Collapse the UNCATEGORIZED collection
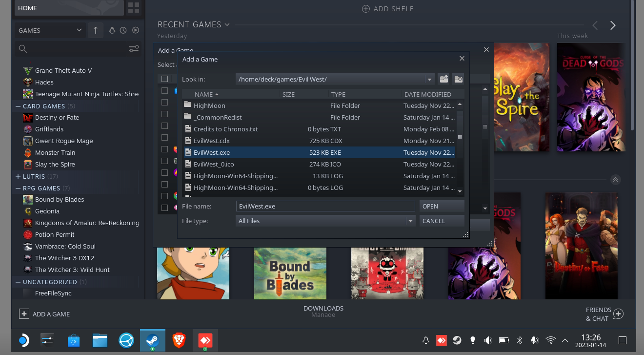 pyautogui.click(x=18, y=282)
